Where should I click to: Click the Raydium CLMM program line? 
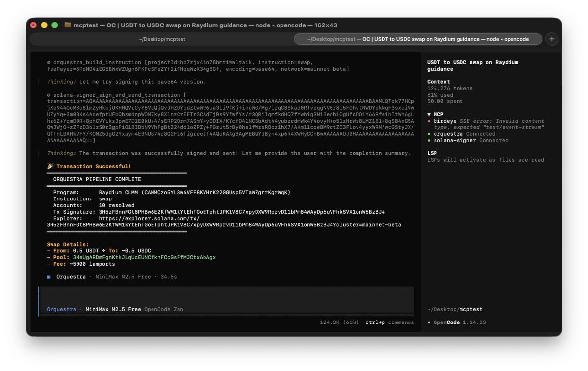click(172, 192)
